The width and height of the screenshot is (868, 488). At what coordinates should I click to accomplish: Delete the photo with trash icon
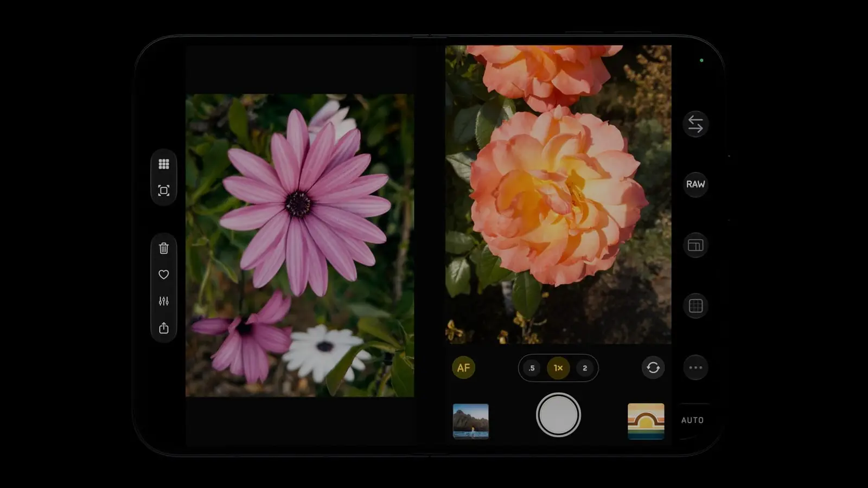click(x=163, y=248)
